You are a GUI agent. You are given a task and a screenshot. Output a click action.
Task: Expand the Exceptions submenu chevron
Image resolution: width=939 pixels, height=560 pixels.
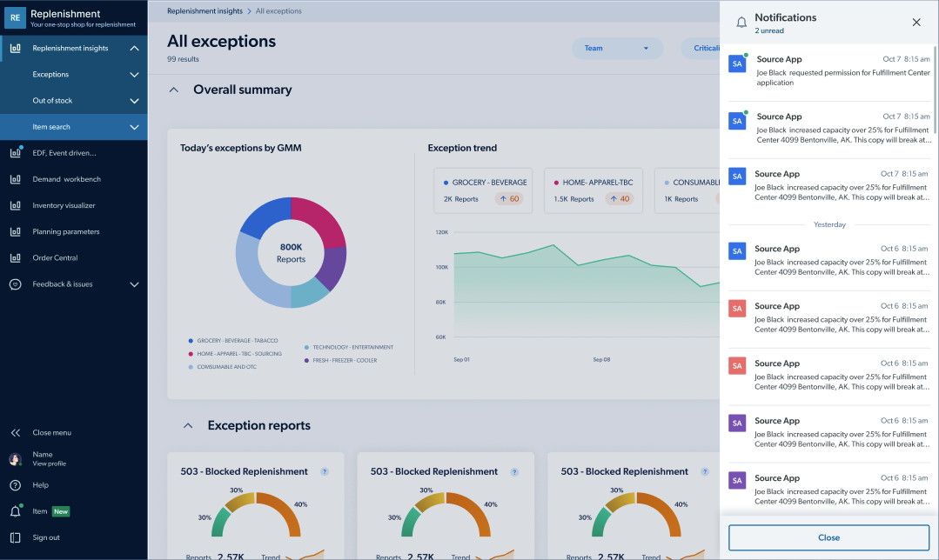pos(134,74)
